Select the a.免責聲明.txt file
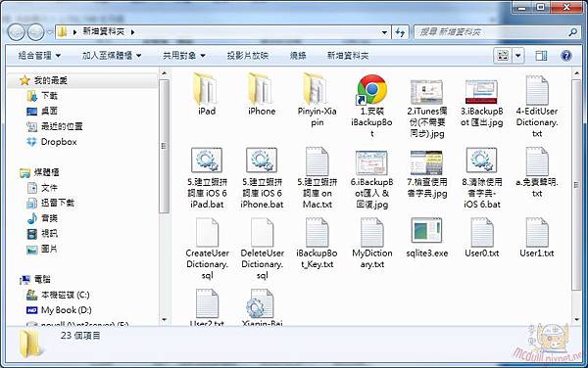 [537, 172]
